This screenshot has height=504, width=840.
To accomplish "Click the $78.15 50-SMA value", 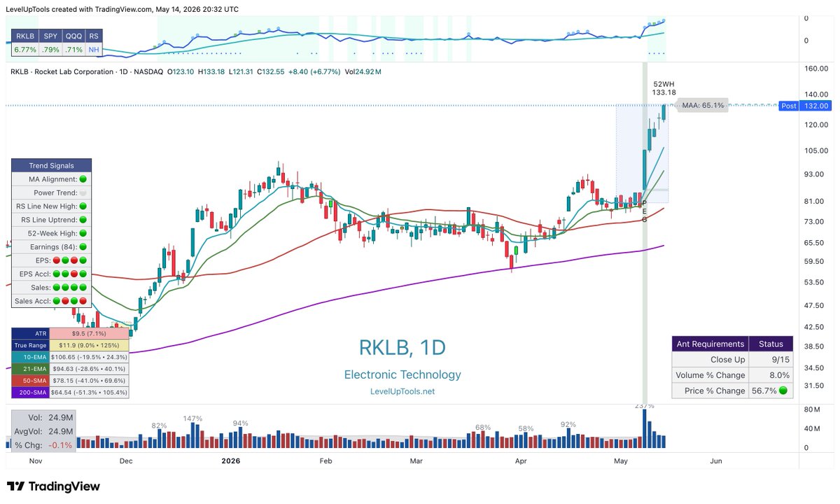I will pyautogui.click(x=89, y=381).
